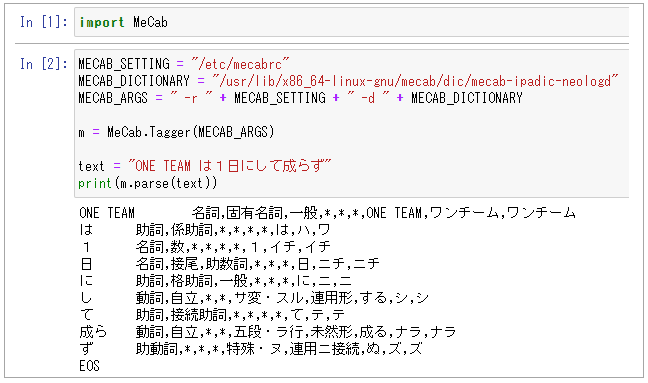Click the output row for し 動詞,自立 サ変・スル
This screenshot has height=383, width=648.
click(x=254, y=298)
